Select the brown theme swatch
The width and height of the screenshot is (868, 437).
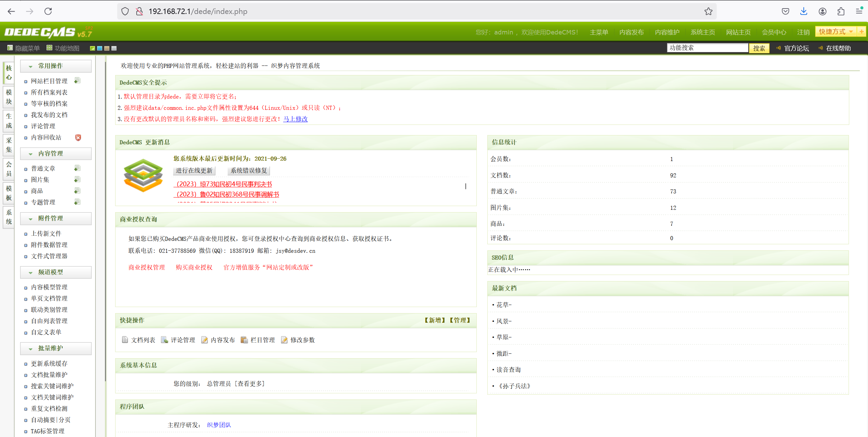107,48
